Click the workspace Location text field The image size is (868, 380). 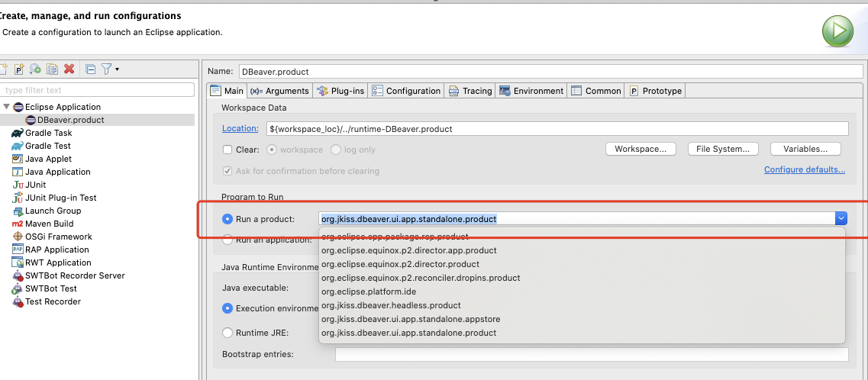(557, 128)
